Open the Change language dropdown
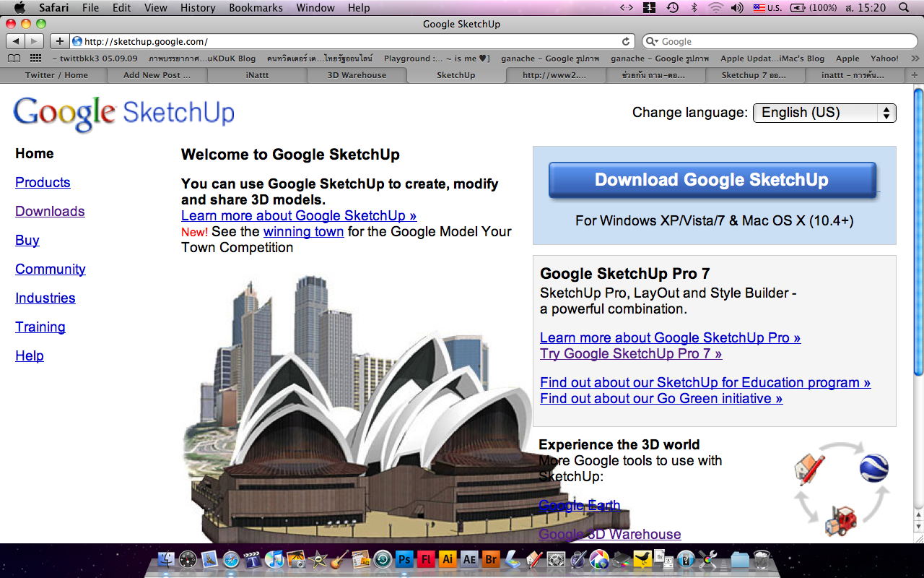Image resolution: width=924 pixels, height=578 pixels. click(x=824, y=113)
